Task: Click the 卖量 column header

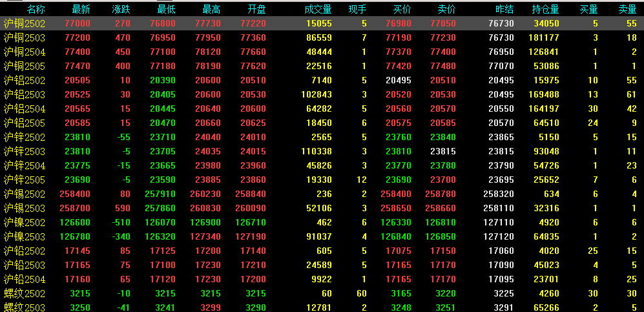Action: point(627,10)
